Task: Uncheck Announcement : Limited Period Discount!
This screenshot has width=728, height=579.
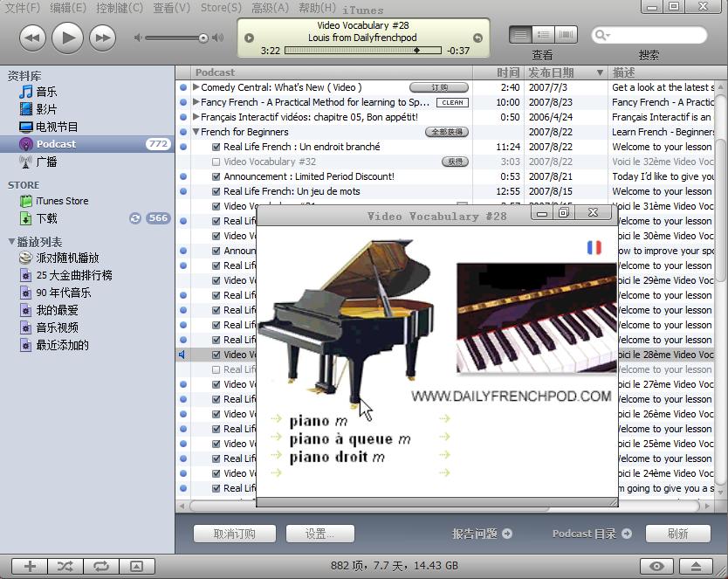Action: coord(216,176)
